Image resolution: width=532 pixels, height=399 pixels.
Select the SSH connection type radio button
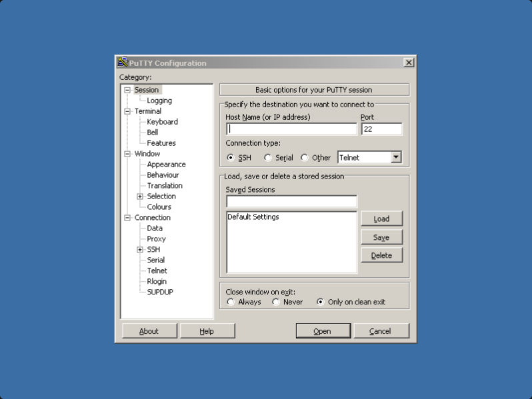(x=231, y=158)
